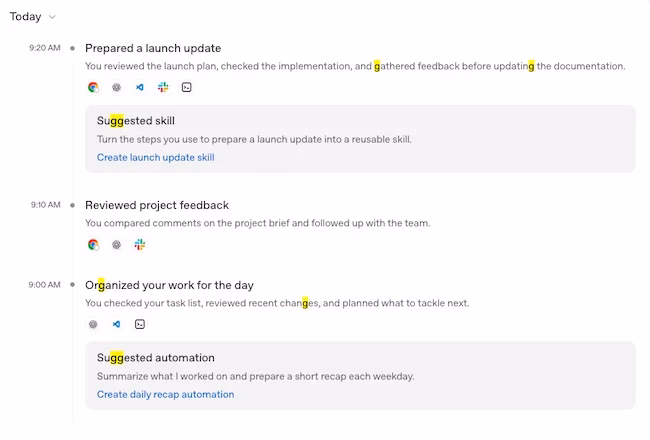Click VS Code icon under Organized your work
650x440 pixels.
click(x=116, y=324)
